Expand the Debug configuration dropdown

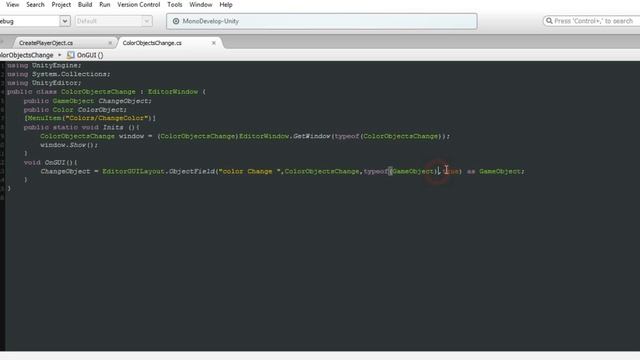tap(64, 21)
